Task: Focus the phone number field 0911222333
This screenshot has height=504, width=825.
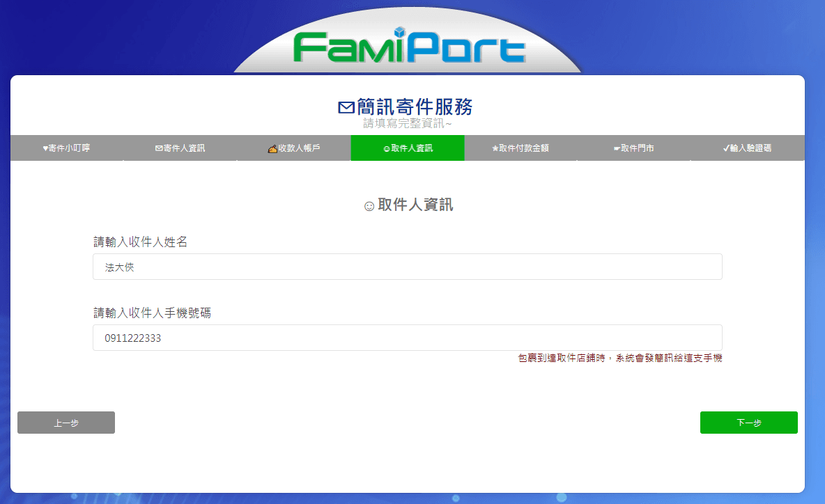Action: pos(408,338)
